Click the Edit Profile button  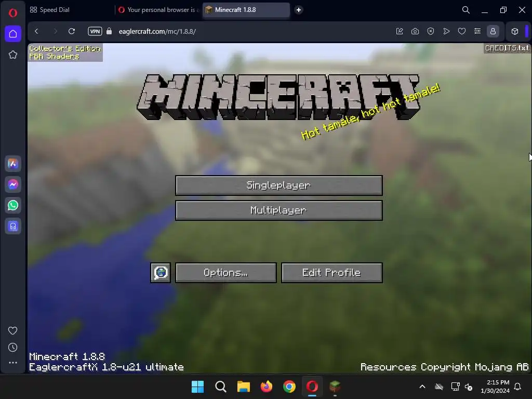pos(332,272)
